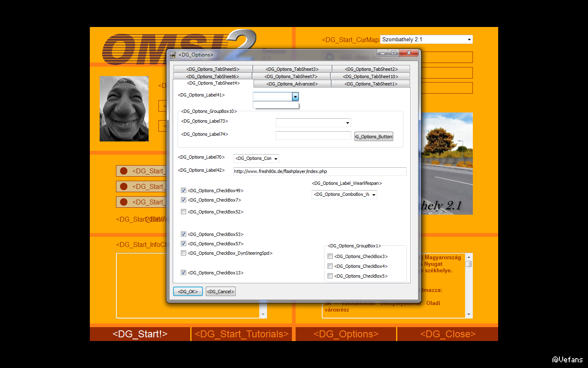The height and width of the screenshot is (368, 588).
Task: Click the fresh80s URL input field
Action: click(320, 171)
